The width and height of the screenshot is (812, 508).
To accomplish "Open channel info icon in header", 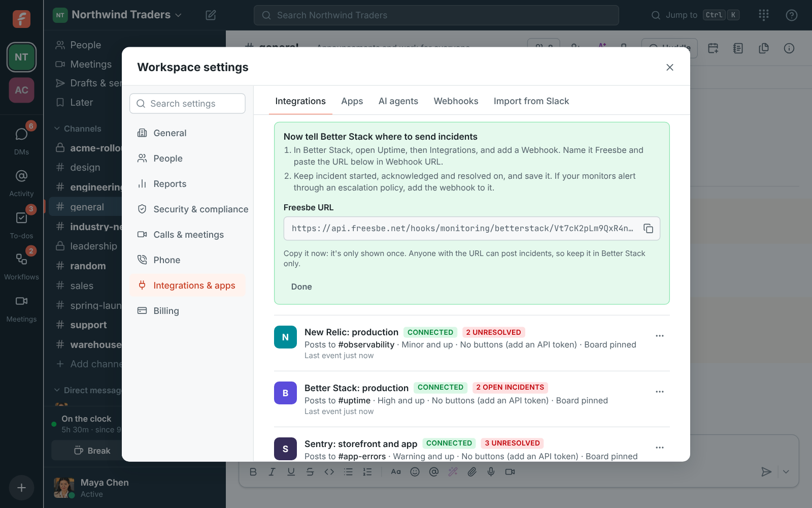I will pyautogui.click(x=789, y=48).
